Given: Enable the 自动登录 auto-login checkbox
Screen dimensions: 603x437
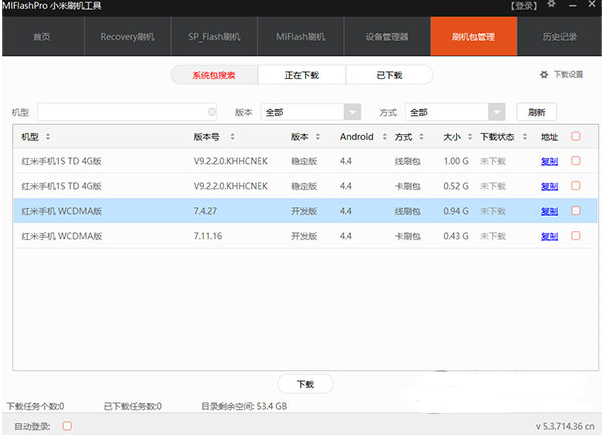Looking at the screenshot, I should click(x=67, y=426).
